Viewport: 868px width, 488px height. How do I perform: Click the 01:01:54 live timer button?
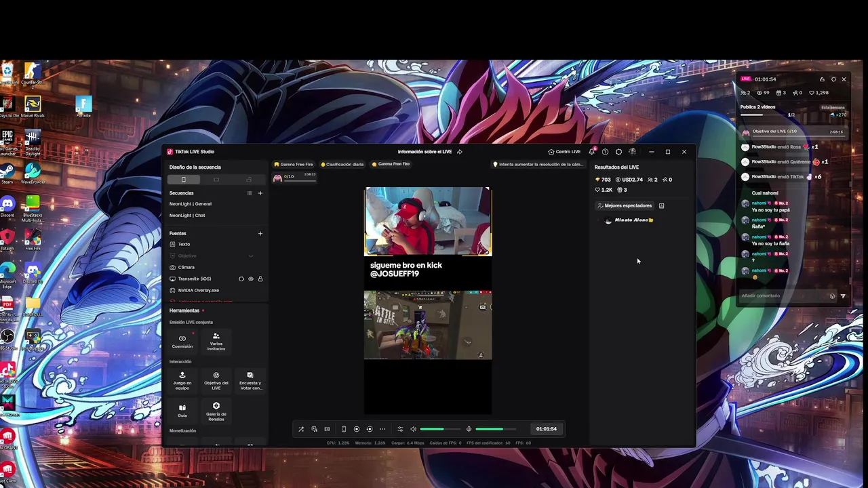547,429
